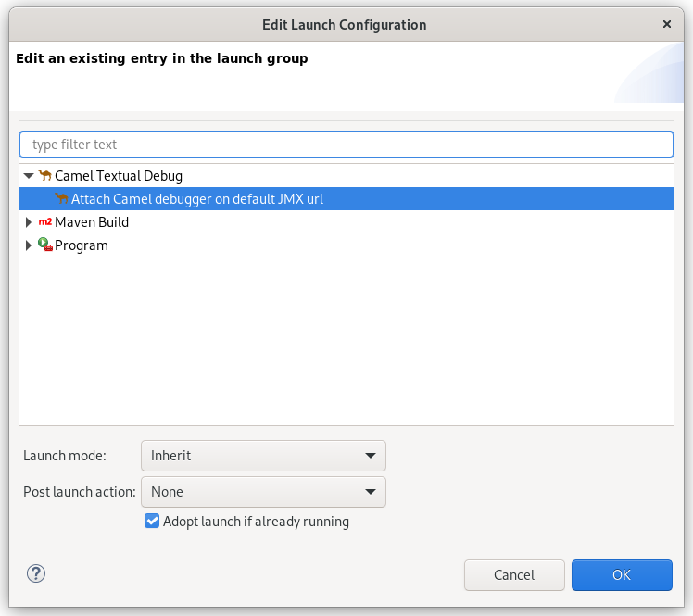
Task: Click the m2 Maven Build icon
Action: (44, 222)
